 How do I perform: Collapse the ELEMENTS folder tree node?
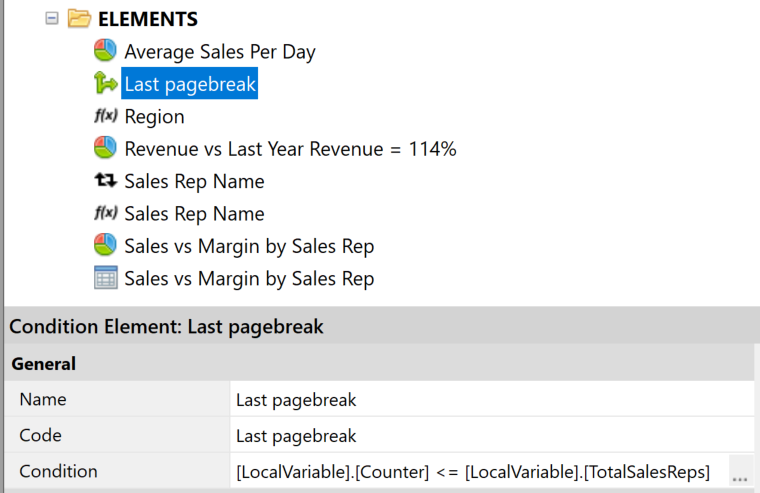[x=52, y=19]
